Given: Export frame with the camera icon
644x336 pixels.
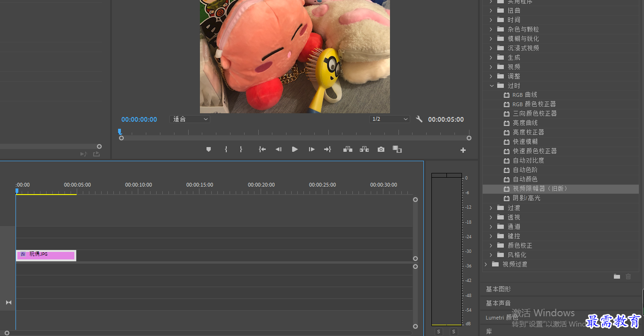Looking at the screenshot, I should coord(381,149).
